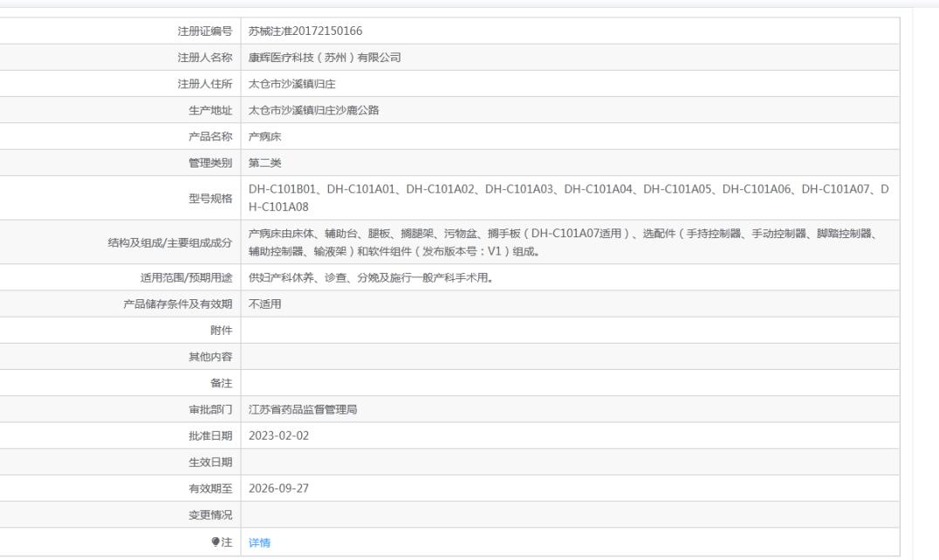Click the 生产地址 field label

210,110
